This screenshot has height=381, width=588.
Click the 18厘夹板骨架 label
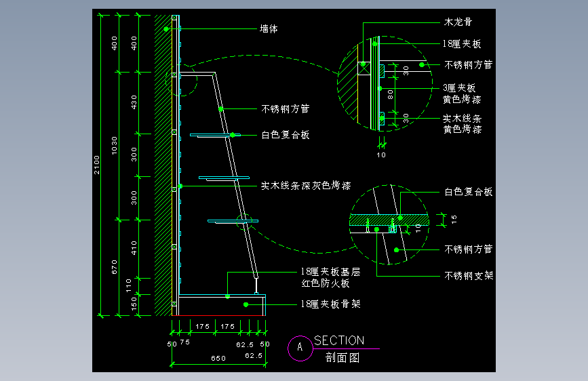pyautogui.click(x=330, y=304)
